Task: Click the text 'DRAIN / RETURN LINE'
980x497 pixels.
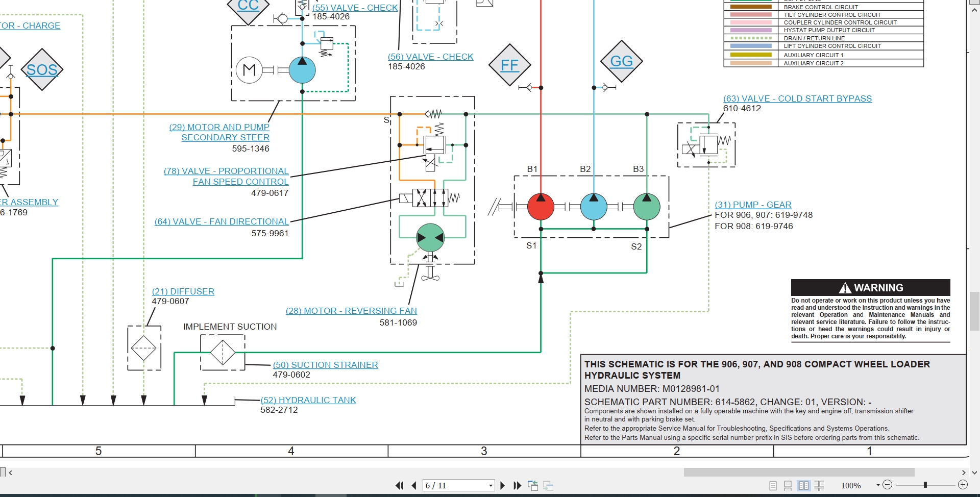Action: click(x=814, y=38)
